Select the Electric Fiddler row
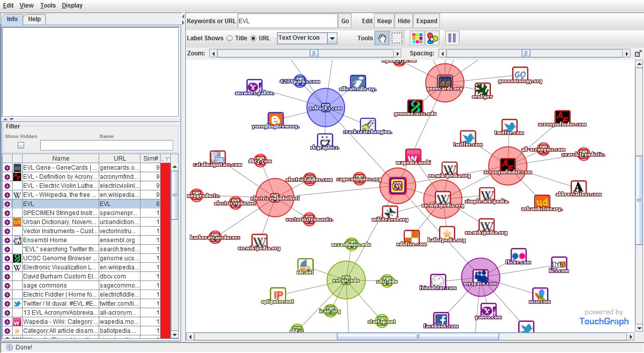The height and width of the screenshot is (353, 644). pos(82,295)
